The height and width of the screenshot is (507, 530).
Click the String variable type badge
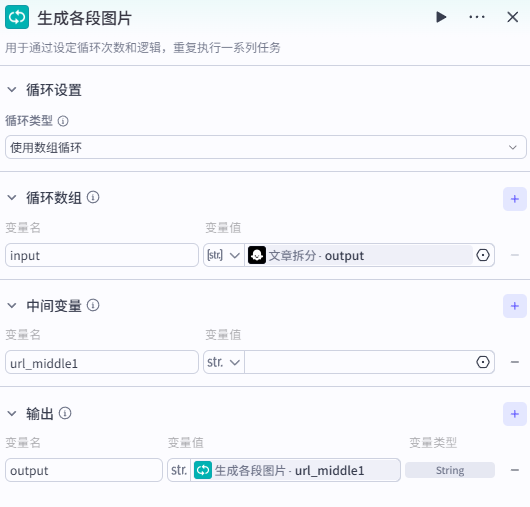(450, 470)
